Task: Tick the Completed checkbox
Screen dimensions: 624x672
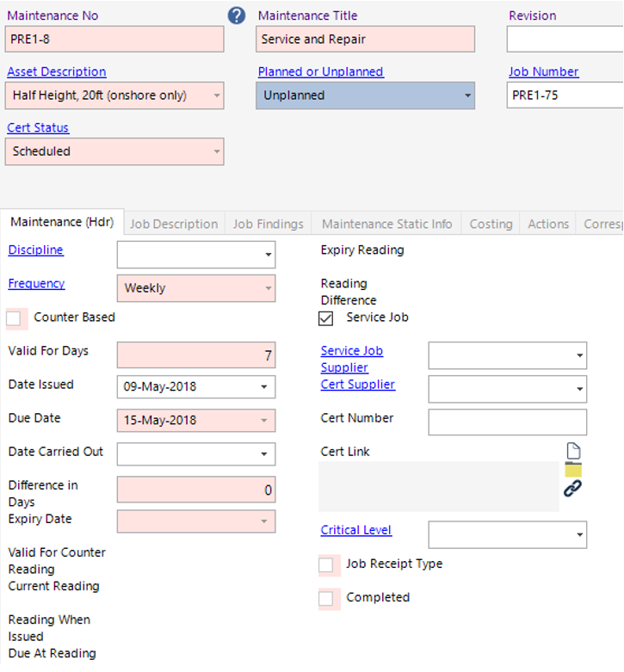Action: 326,598
